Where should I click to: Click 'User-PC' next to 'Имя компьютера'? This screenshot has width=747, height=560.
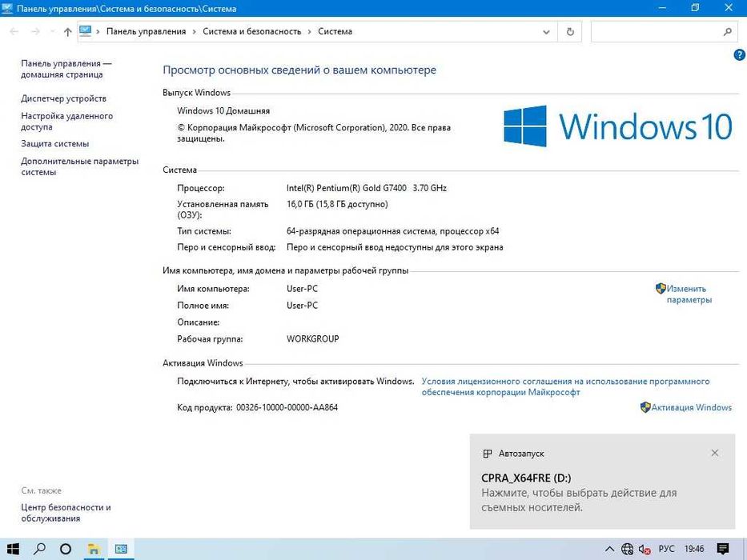[302, 289]
